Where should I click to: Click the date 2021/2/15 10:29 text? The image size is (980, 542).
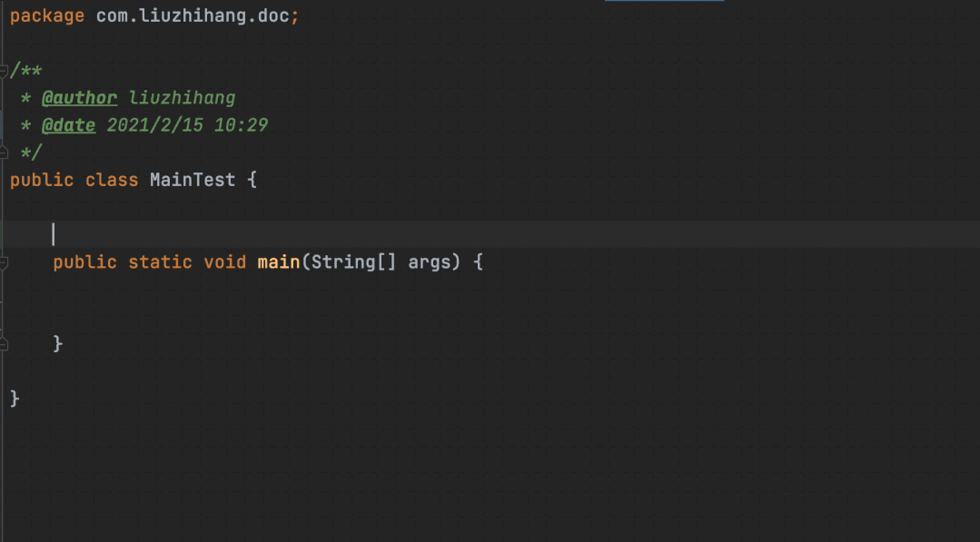click(x=187, y=125)
